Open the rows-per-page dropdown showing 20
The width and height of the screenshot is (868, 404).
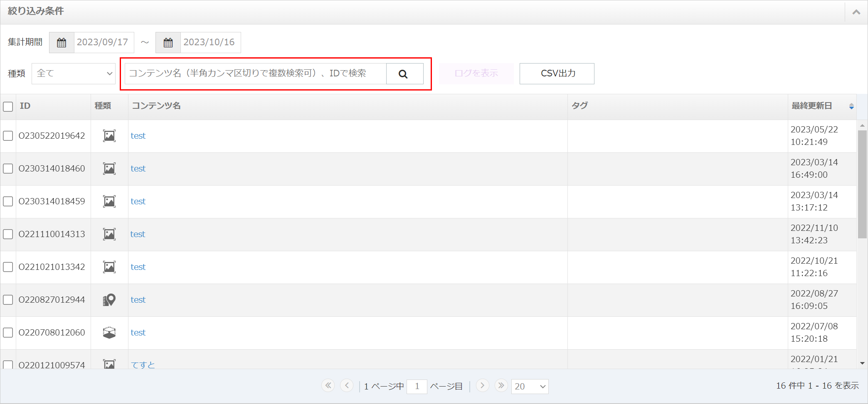click(530, 387)
